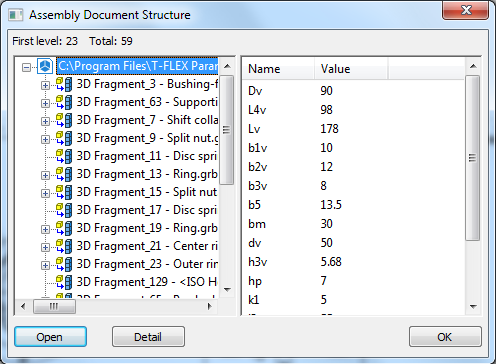Viewport: 496px width, 364px height.
Task: Select 3D Fragment_9 - Split nut row
Action: [147, 138]
